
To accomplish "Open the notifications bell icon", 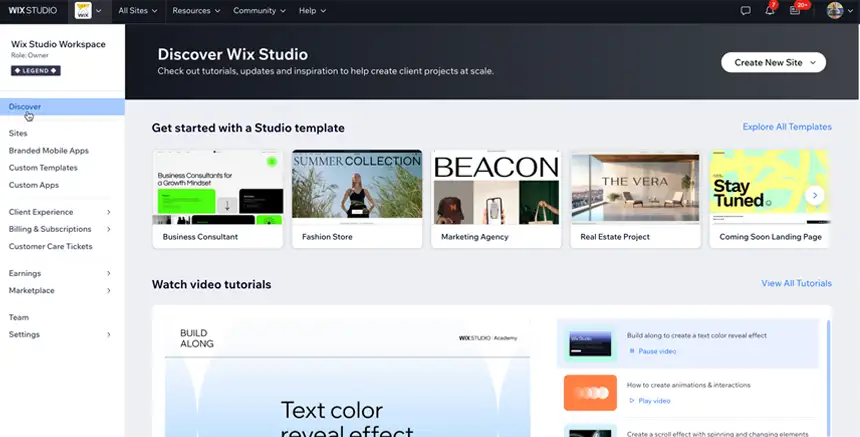I will pyautogui.click(x=770, y=10).
